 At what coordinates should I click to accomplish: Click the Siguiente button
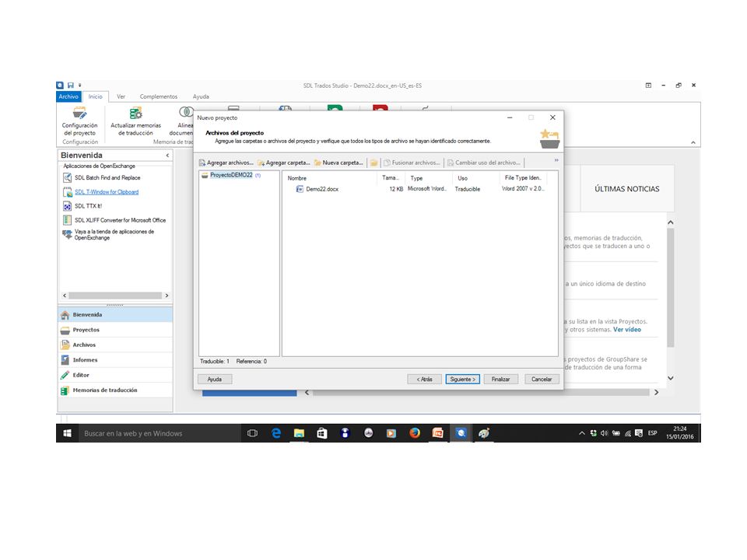pos(462,380)
